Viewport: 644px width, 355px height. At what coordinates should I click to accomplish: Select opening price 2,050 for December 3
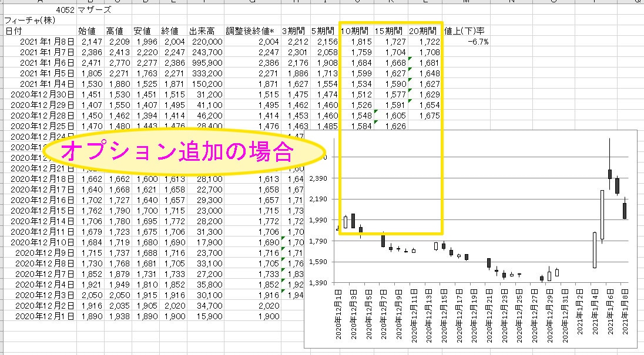(x=90, y=295)
